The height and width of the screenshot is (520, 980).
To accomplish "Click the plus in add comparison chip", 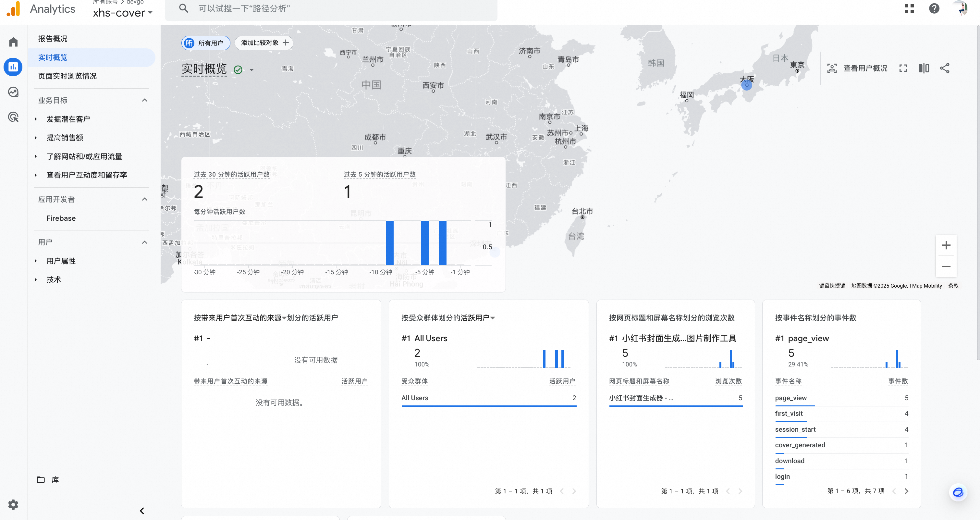I will point(286,43).
